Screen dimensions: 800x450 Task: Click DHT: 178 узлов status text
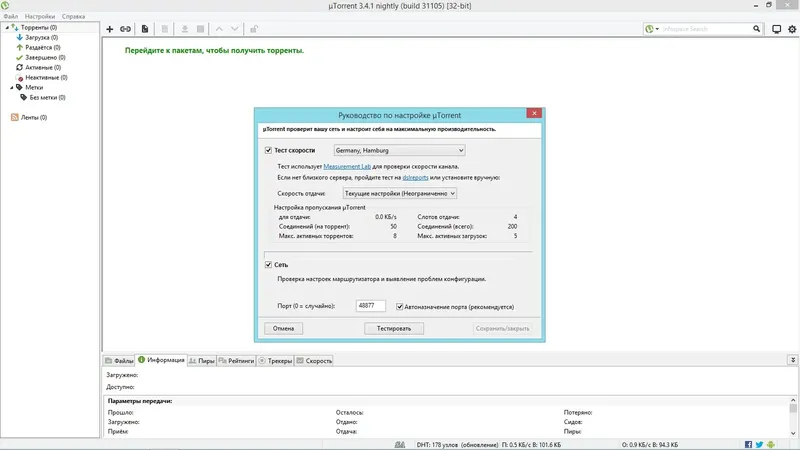pyautogui.click(x=457, y=445)
